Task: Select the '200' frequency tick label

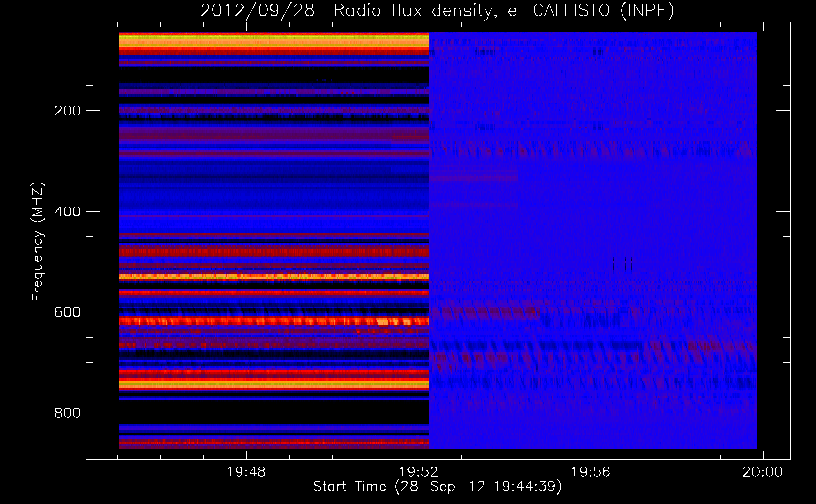Action: coord(68,111)
